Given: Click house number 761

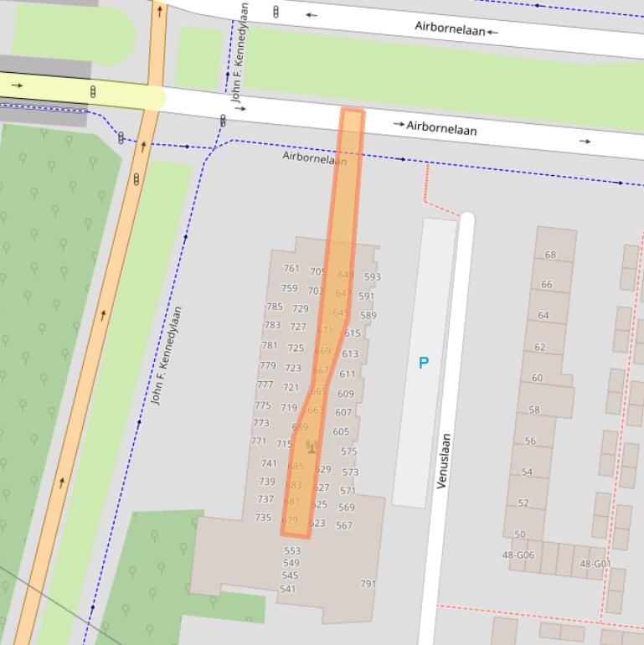Looking at the screenshot, I should point(291,269).
